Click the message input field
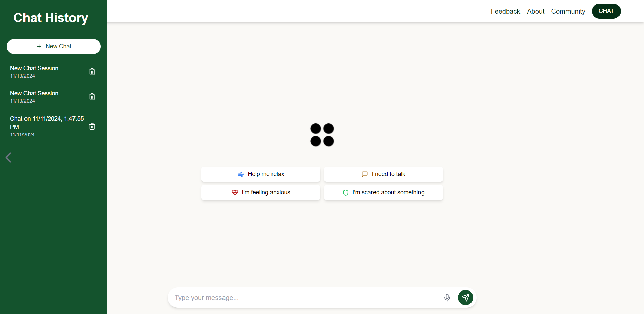 click(x=302, y=298)
